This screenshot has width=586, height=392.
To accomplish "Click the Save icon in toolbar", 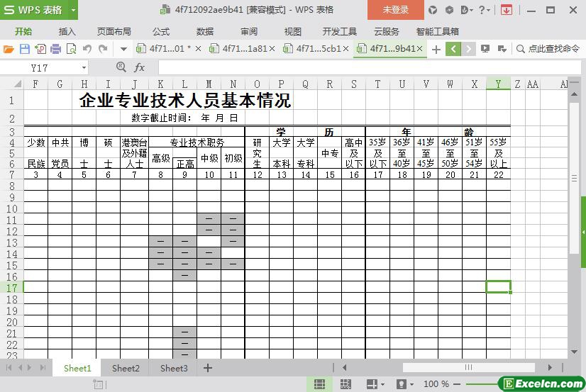I will (25, 49).
